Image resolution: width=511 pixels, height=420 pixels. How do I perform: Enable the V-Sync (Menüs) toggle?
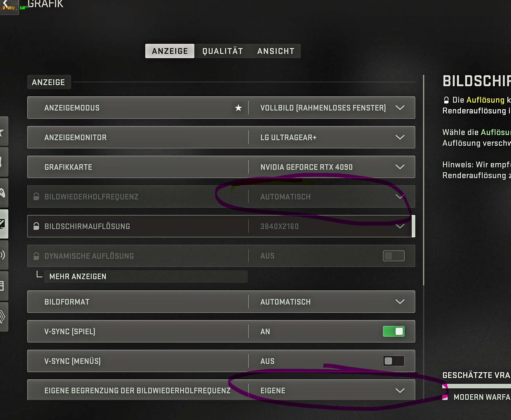393,361
